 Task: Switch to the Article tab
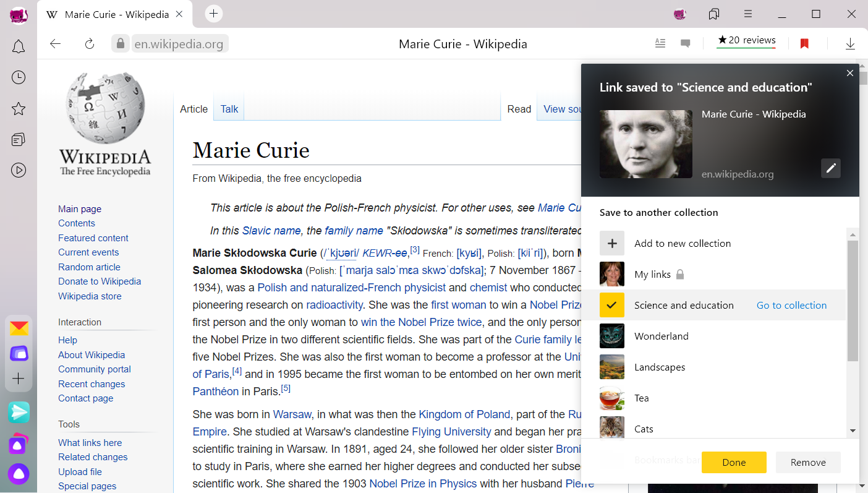pos(194,109)
